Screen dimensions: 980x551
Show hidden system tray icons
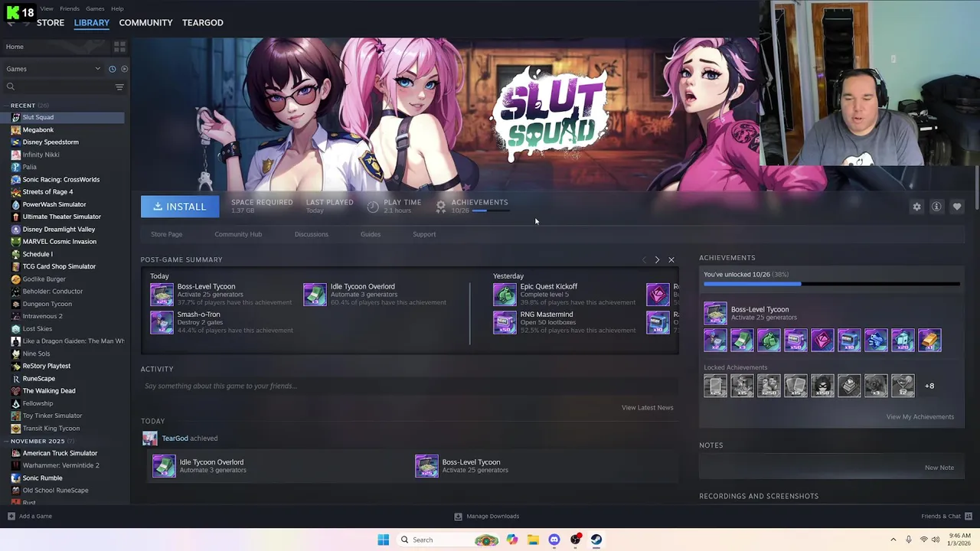[893, 540]
